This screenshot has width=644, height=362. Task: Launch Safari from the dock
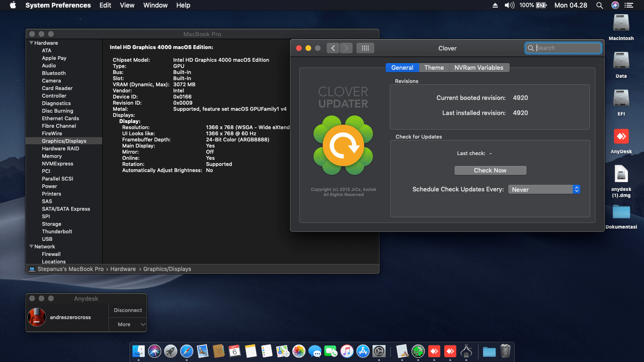click(x=187, y=351)
